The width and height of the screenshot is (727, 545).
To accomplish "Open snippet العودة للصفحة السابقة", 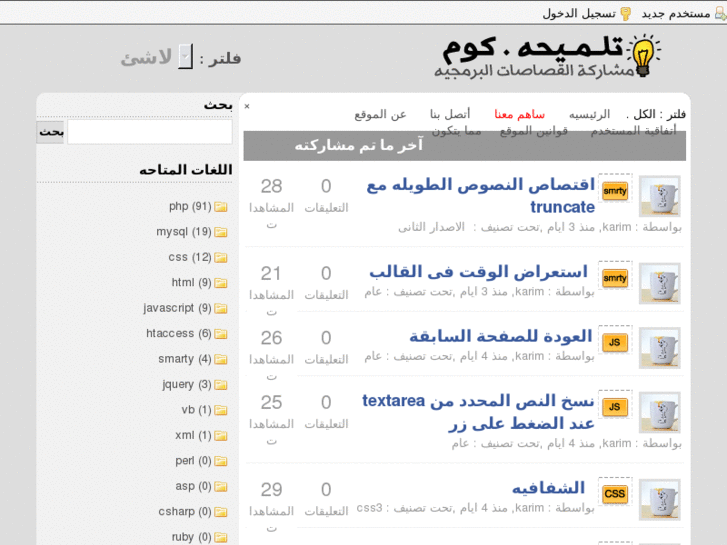I will tap(501, 336).
